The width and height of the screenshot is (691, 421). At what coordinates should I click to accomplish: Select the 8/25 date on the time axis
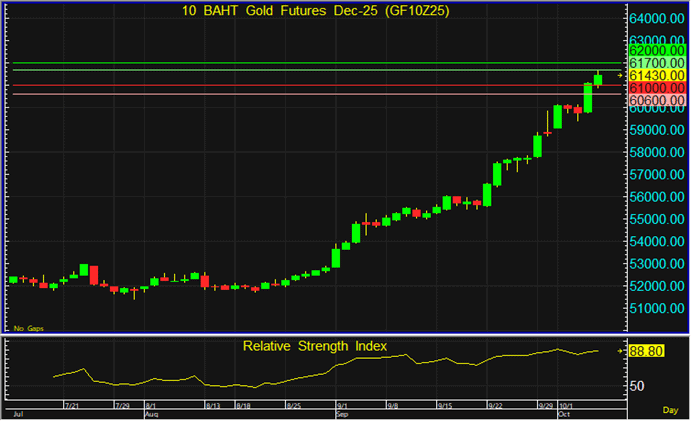pyautogui.click(x=294, y=404)
